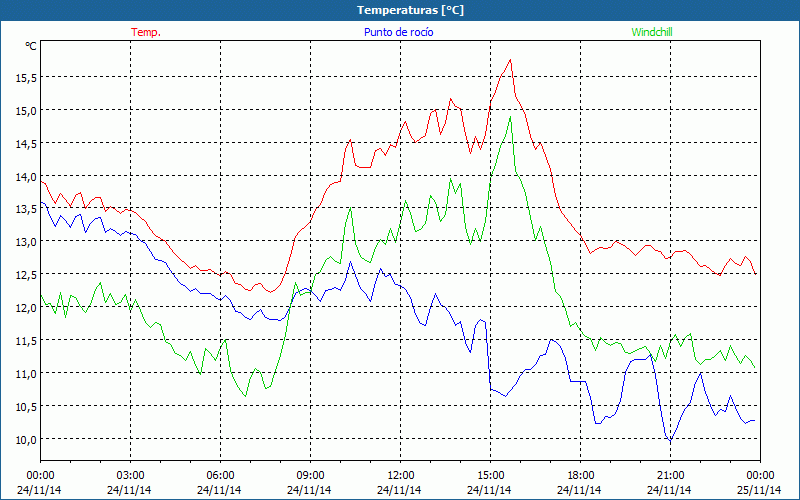This screenshot has width=800, height=500.
Task: Click the '°C' unit label on axis
Action: coord(31,46)
